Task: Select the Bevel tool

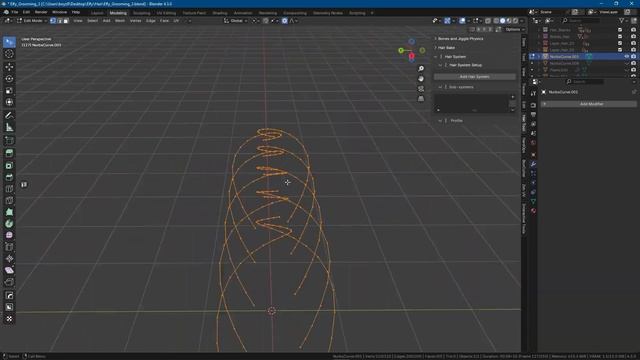Action: click(x=9, y=177)
